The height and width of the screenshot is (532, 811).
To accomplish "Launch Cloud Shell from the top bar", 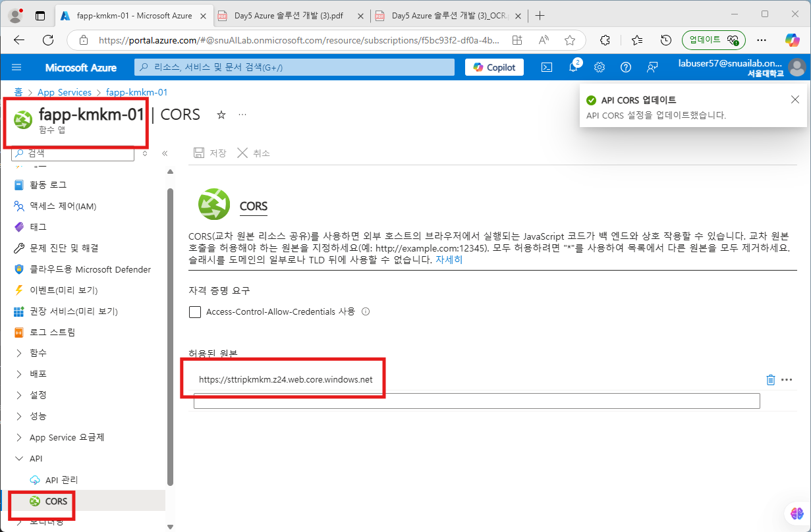I will pos(547,67).
